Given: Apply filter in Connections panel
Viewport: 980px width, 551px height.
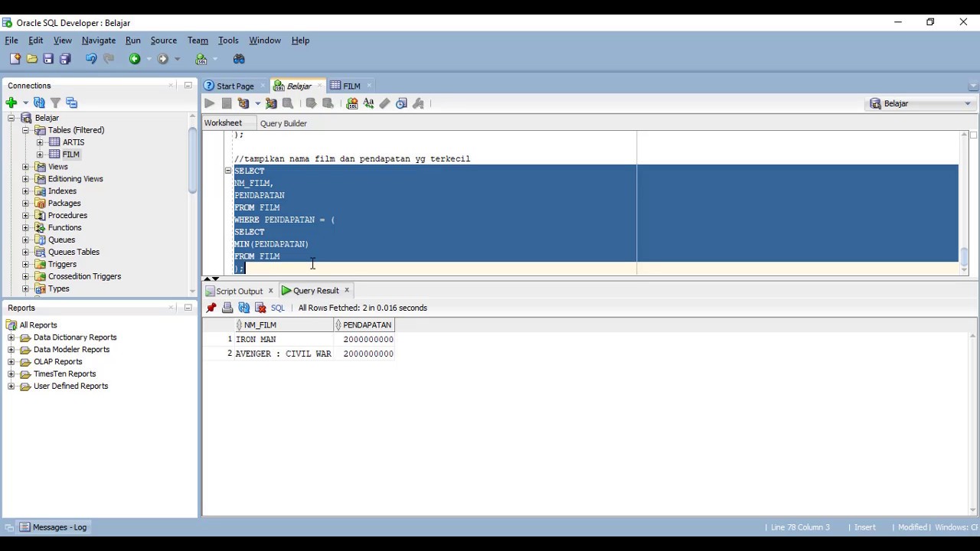Looking at the screenshot, I should coord(55,103).
